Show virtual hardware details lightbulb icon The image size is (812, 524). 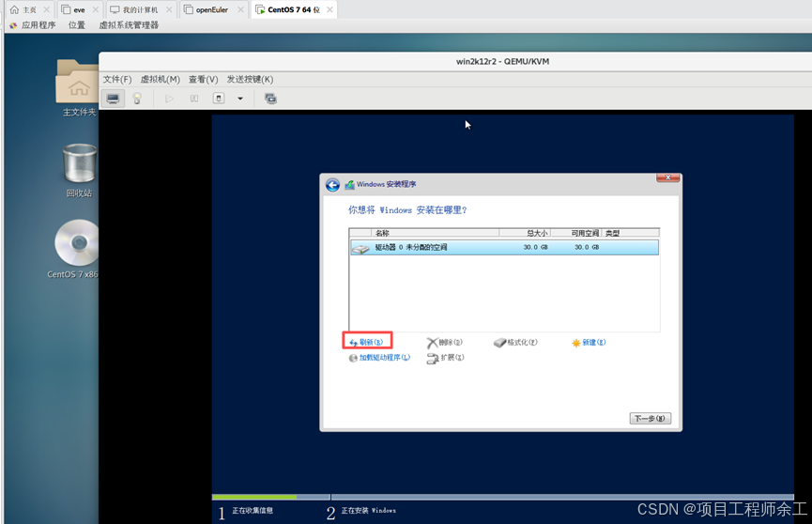point(137,99)
